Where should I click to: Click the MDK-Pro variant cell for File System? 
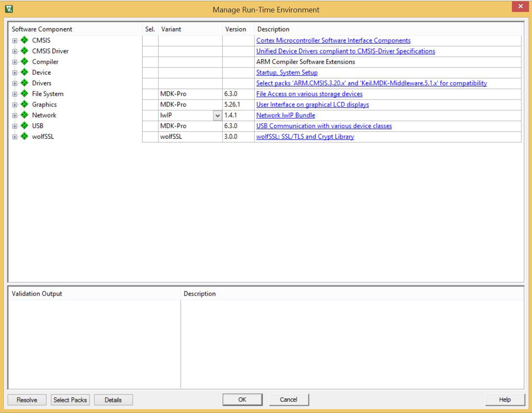[190, 94]
